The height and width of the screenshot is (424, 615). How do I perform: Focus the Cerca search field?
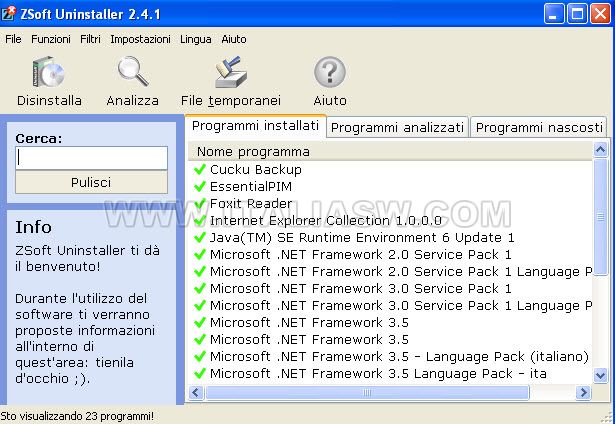pos(91,158)
